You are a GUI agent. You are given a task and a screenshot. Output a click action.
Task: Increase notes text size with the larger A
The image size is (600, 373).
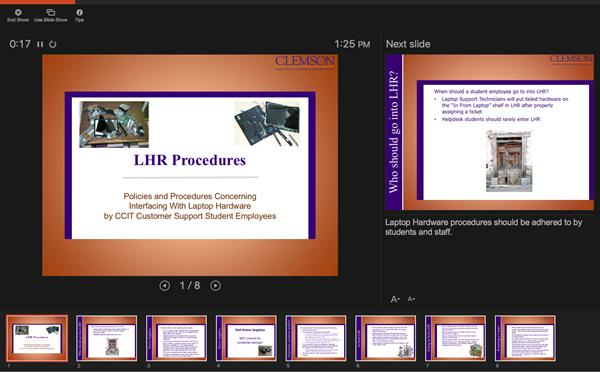(395, 299)
